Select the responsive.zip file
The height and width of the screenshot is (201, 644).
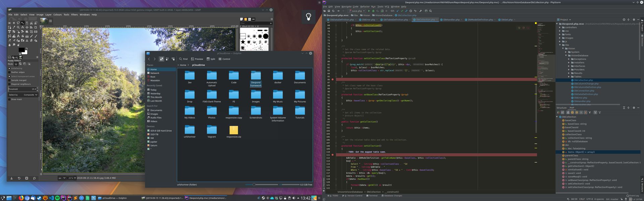pos(233,131)
